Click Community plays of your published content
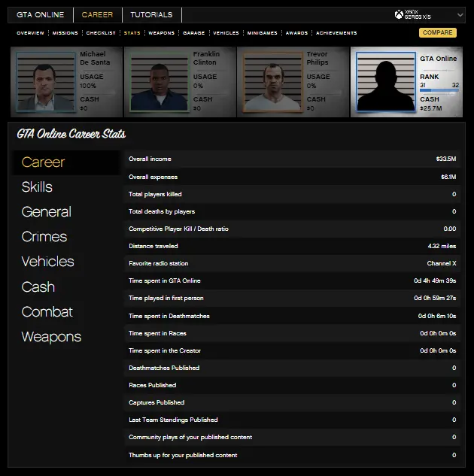 tap(190, 437)
